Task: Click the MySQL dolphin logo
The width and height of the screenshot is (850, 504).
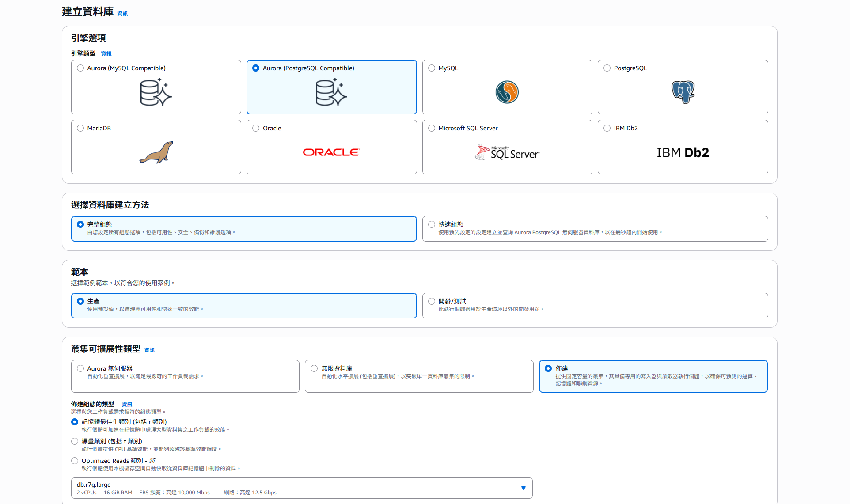Action: click(507, 92)
